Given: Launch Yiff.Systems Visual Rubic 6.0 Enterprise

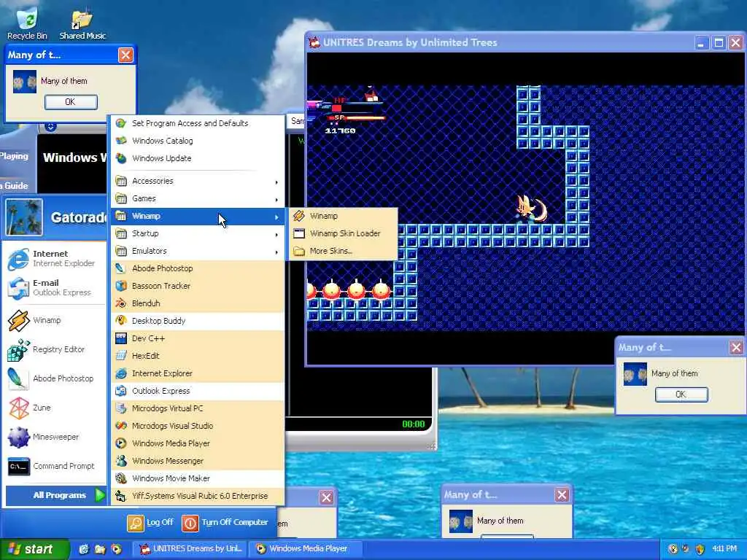Looking at the screenshot, I should click(x=198, y=496).
